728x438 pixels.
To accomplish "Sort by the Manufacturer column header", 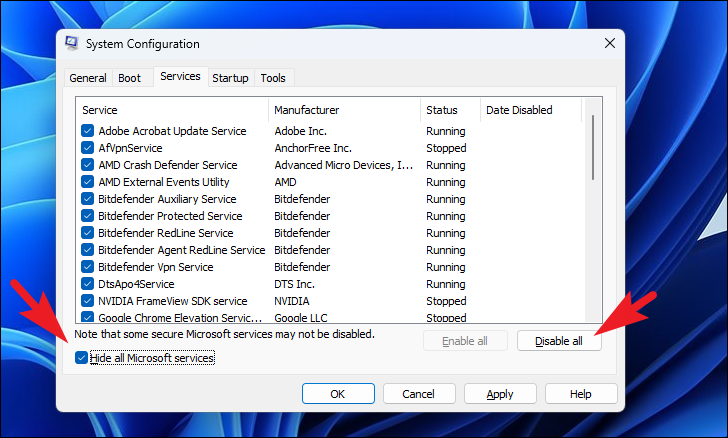I will pyautogui.click(x=344, y=110).
